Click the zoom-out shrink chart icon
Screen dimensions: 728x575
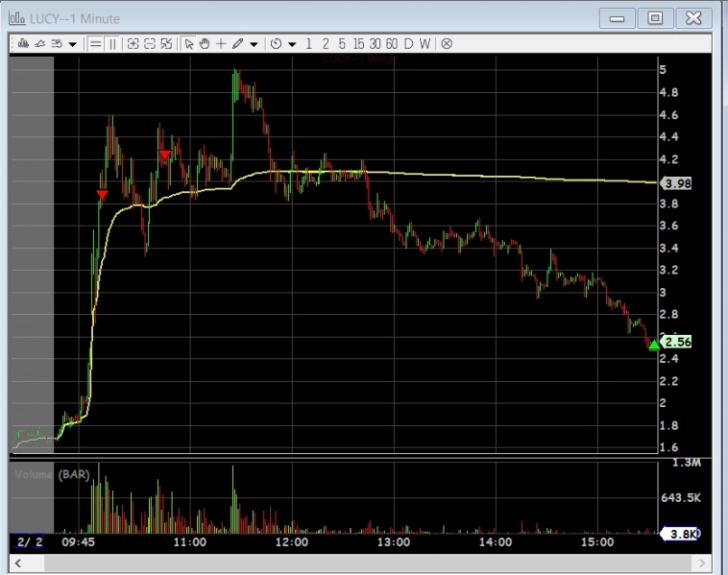point(149,43)
